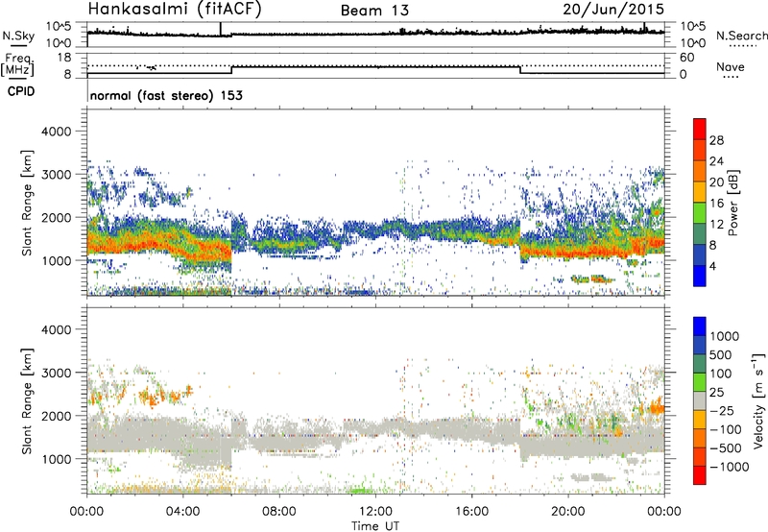
Task: Click the blue bottom segment of Power colorbar
Action: [700, 276]
